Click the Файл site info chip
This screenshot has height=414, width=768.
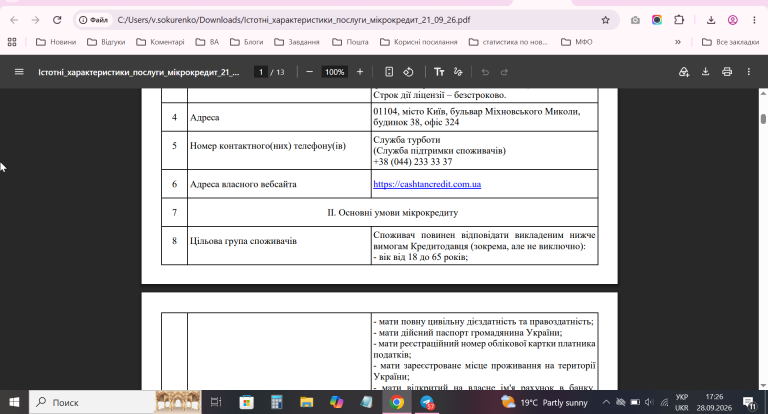[x=93, y=20]
